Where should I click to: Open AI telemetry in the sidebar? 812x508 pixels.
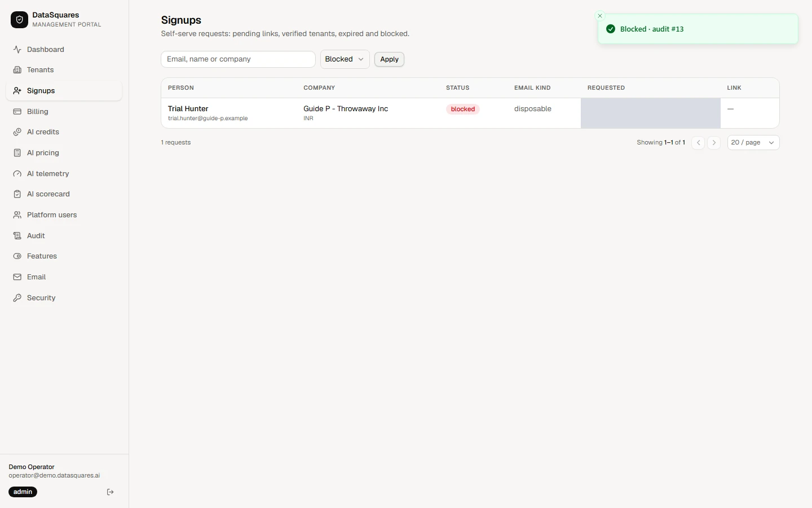(64, 174)
